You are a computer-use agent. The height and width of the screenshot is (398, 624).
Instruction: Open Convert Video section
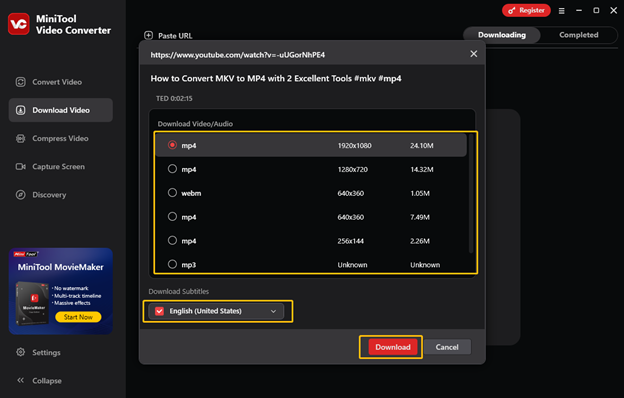60,82
